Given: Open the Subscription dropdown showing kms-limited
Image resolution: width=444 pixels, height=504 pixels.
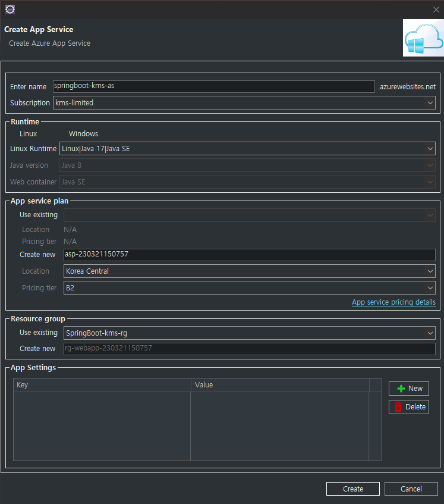Looking at the screenshot, I should 244,103.
